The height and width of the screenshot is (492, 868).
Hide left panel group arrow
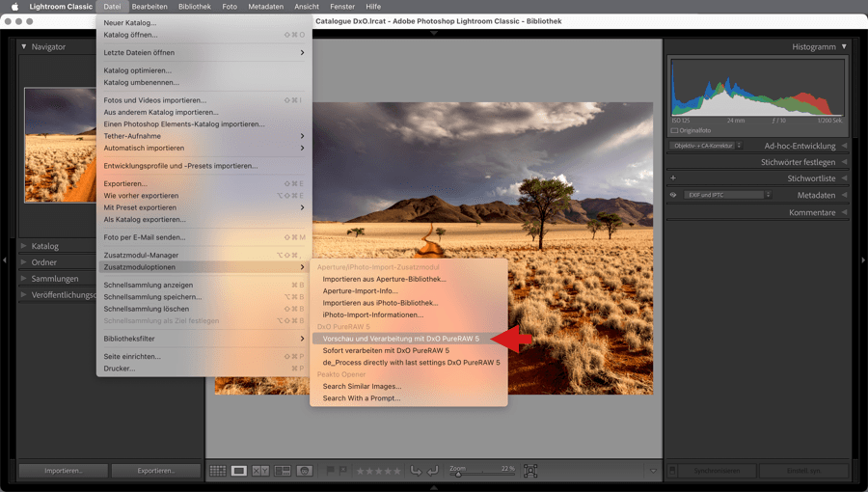click(x=5, y=260)
